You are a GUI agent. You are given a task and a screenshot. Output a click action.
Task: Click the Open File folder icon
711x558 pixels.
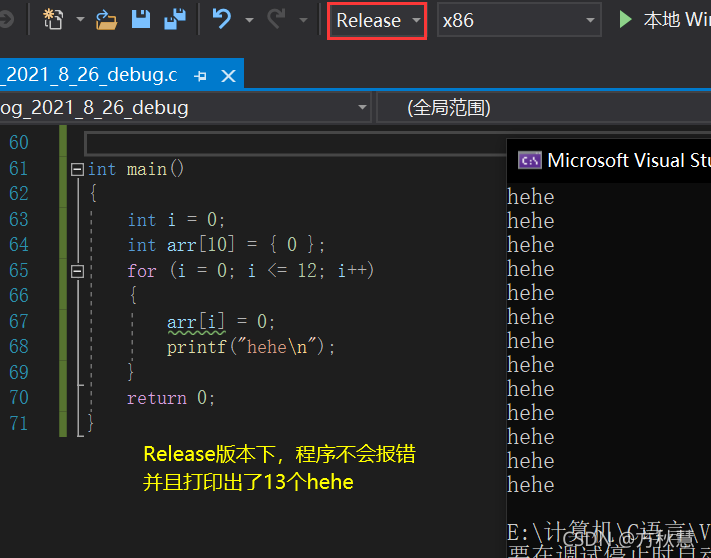click(107, 20)
